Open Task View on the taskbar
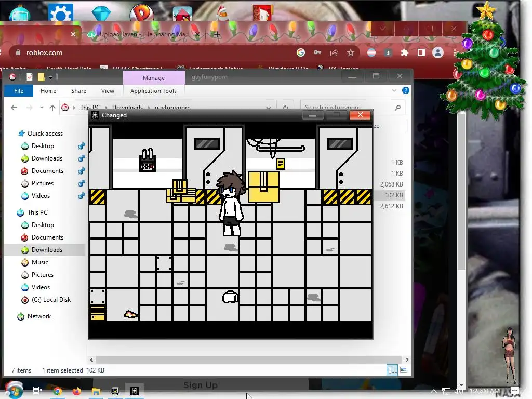This screenshot has height=399, width=532. 37,391
